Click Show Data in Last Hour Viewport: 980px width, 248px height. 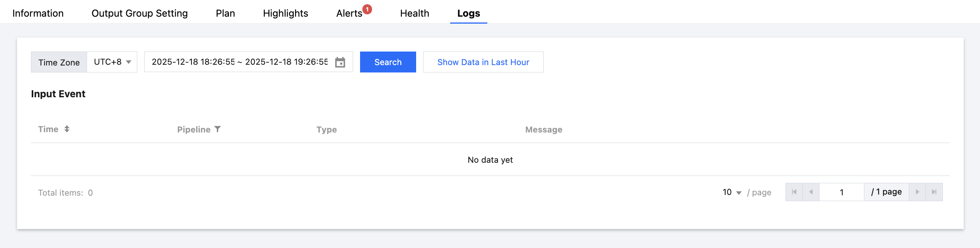(x=483, y=62)
